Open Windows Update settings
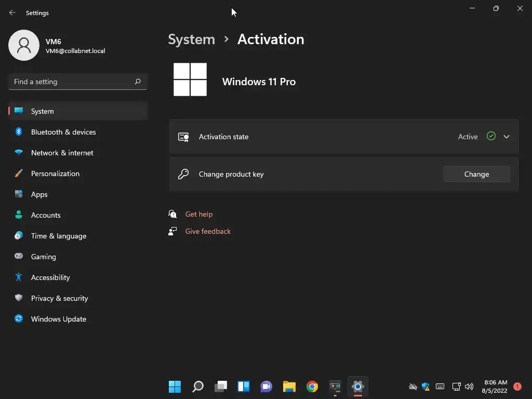Viewport: 532px width, 399px height. 78,319
